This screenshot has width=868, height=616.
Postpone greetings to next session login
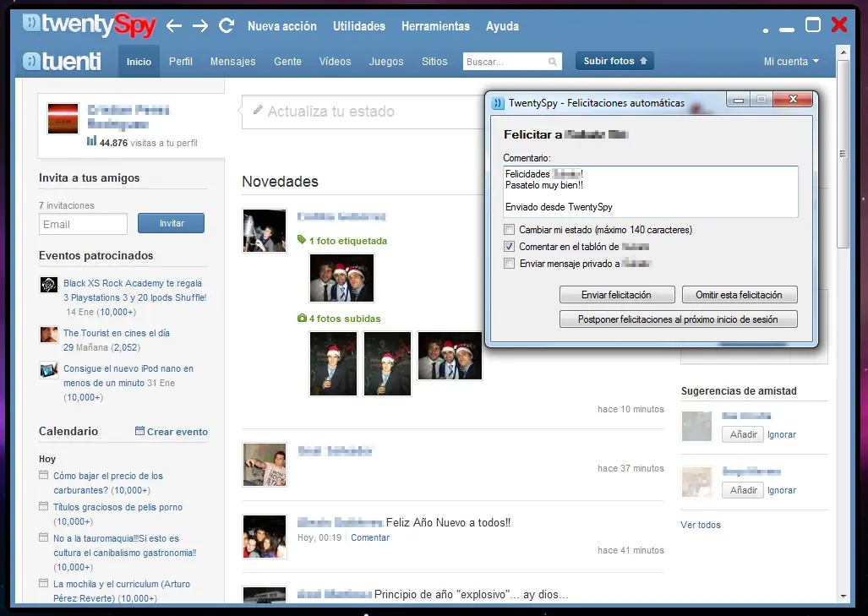678,319
